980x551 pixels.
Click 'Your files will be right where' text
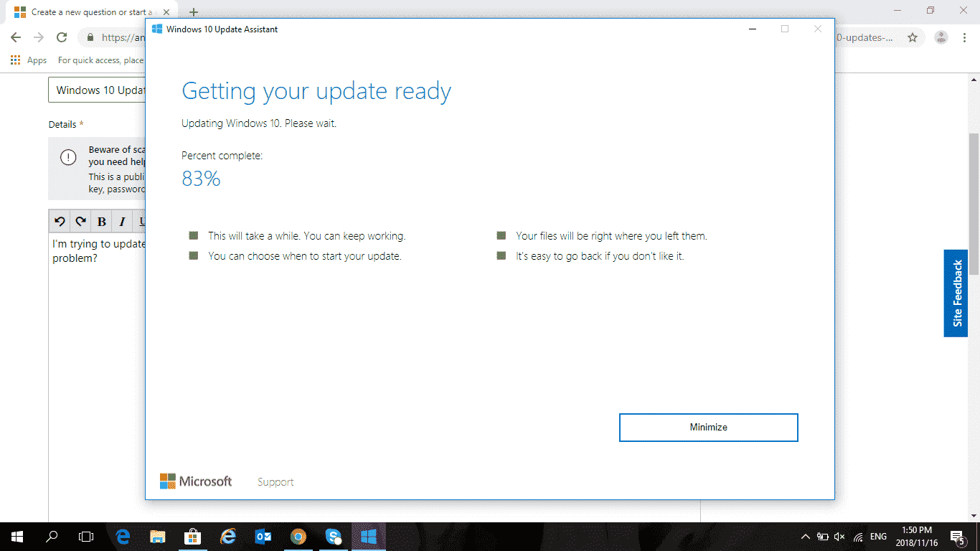tap(612, 236)
